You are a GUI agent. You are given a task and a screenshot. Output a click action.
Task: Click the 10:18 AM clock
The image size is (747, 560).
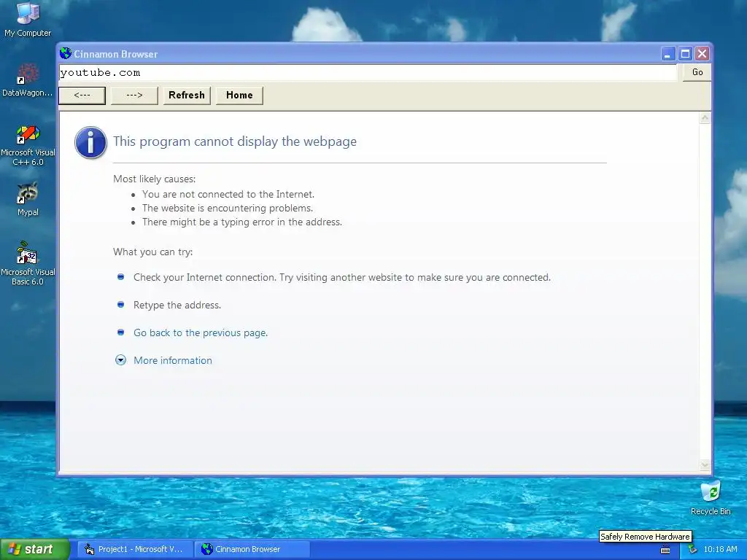click(x=720, y=550)
